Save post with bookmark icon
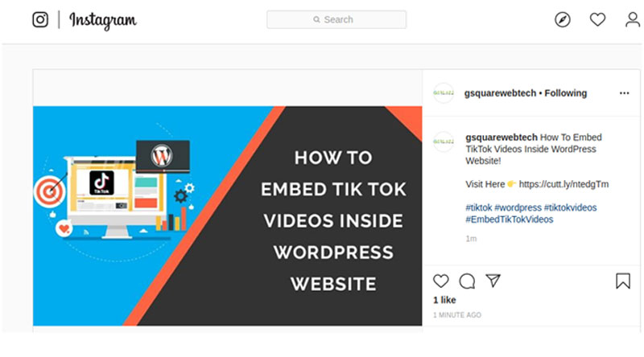The width and height of the screenshot is (644, 357). pyautogui.click(x=622, y=281)
